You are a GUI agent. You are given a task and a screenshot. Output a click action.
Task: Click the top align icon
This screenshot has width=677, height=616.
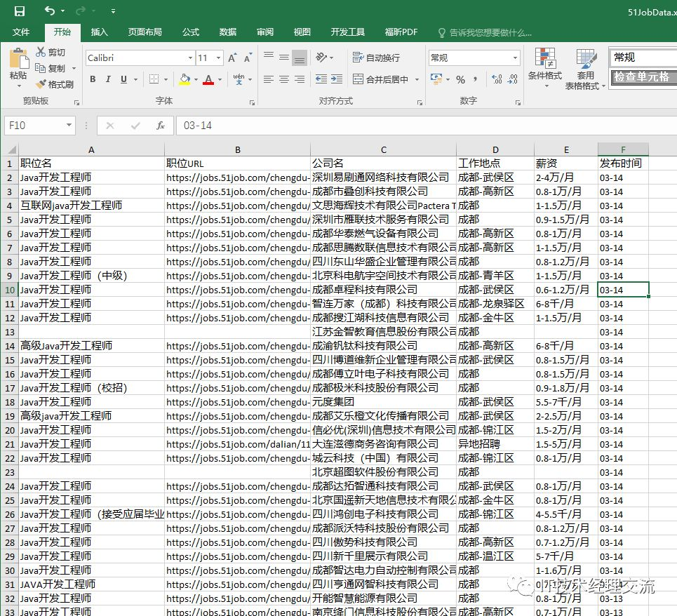pyautogui.click(x=269, y=57)
